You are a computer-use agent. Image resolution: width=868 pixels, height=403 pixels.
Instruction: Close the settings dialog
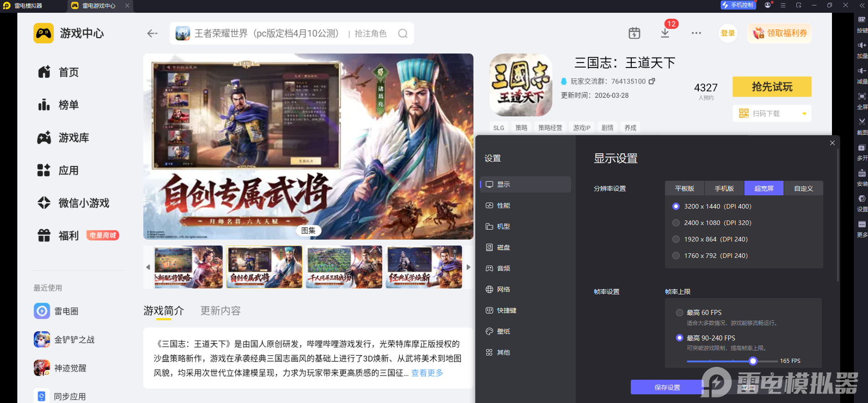832,143
